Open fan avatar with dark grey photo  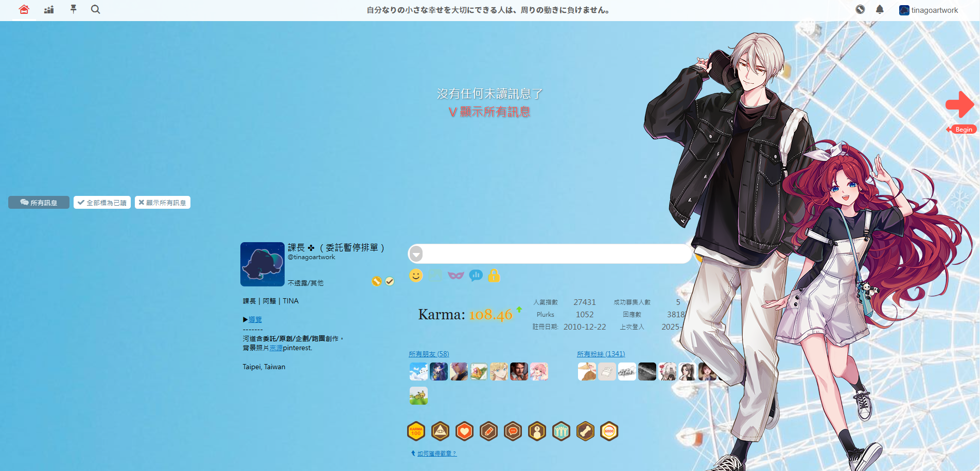click(647, 371)
